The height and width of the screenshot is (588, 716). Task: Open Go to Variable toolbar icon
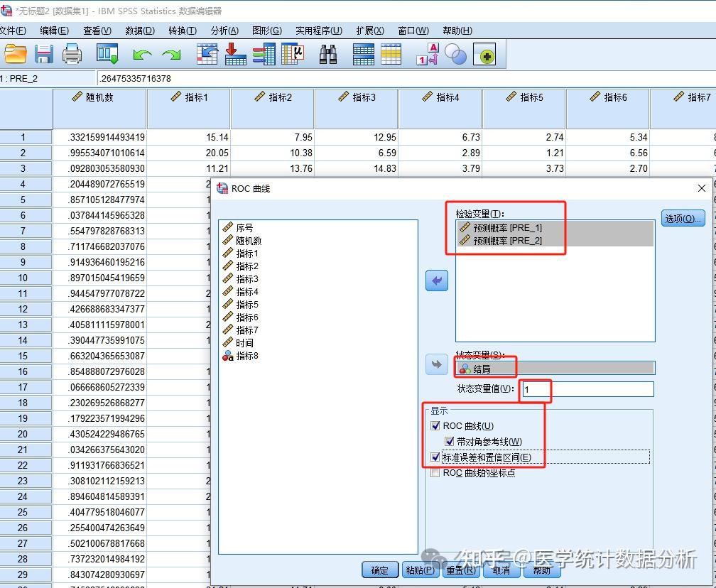(236, 54)
